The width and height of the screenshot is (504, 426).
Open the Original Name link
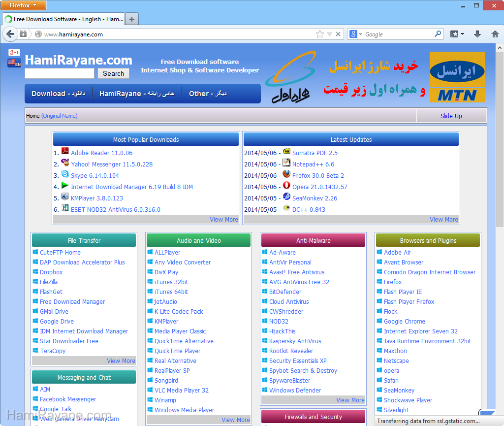click(x=59, y=116)
